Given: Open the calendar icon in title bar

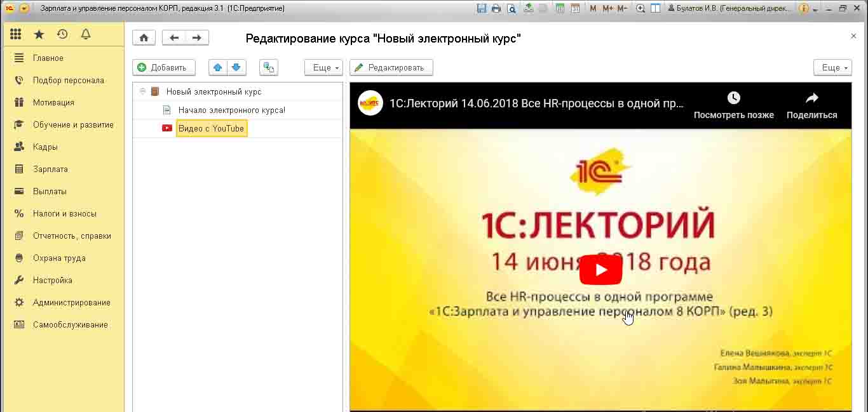Looking at the screenshot, I should coord(574,8).
